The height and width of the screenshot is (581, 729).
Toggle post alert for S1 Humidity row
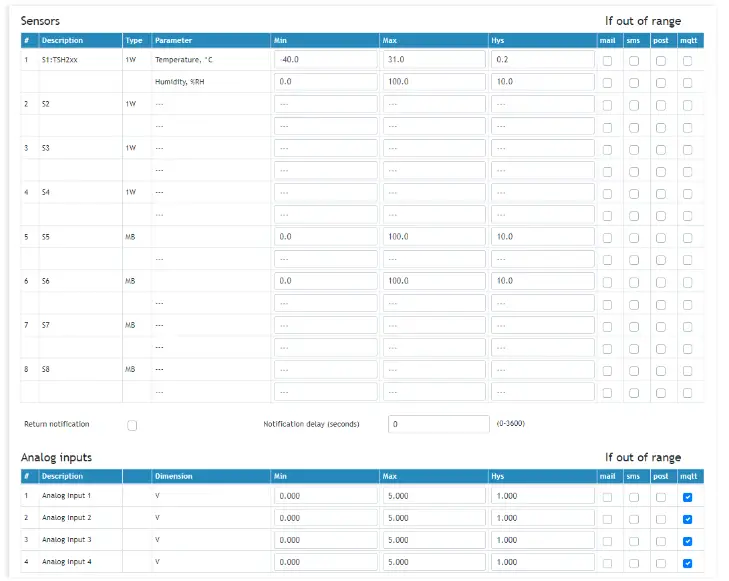tap(661, 83)
